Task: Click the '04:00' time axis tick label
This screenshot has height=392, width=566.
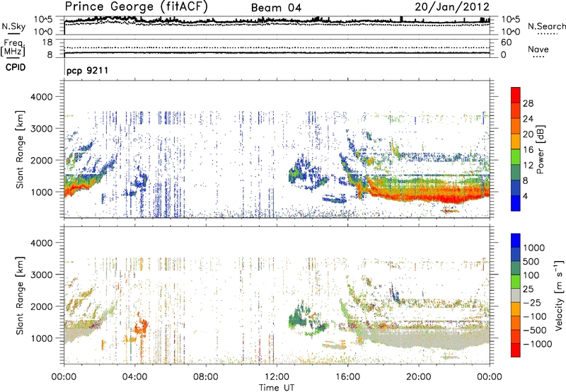Action: coord(134,377)
